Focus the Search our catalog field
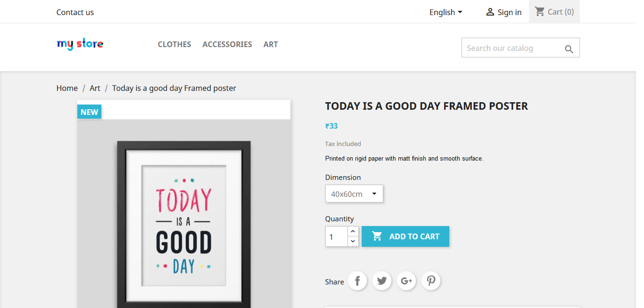This screenshot has height=308, width=644. click(512, 48)
